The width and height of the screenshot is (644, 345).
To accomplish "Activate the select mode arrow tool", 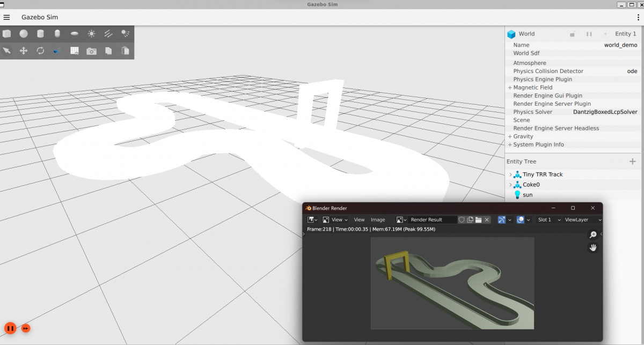I will (x=6, y=50).
